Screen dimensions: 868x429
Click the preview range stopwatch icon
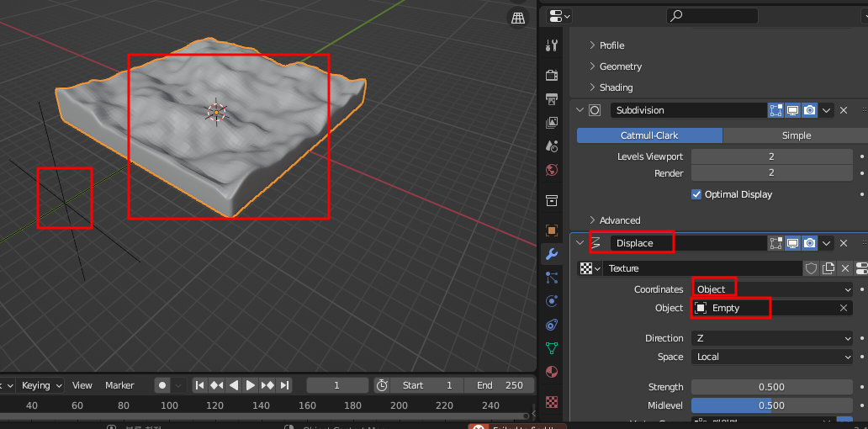(x=381, y=385)
